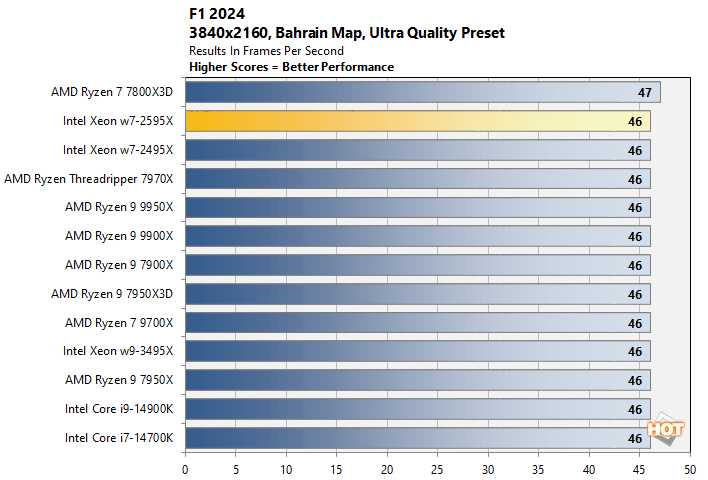708x480 pixels.
Task: Select the 'AMD Ryzen 7 7800X3D' label
Action: click(112, 92)
